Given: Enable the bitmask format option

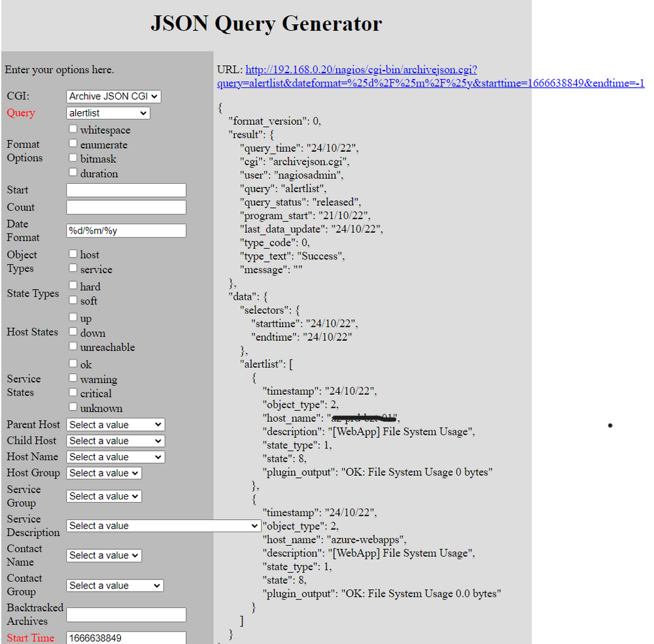Looking at the screenshot, I should click(x=73, y=158).
